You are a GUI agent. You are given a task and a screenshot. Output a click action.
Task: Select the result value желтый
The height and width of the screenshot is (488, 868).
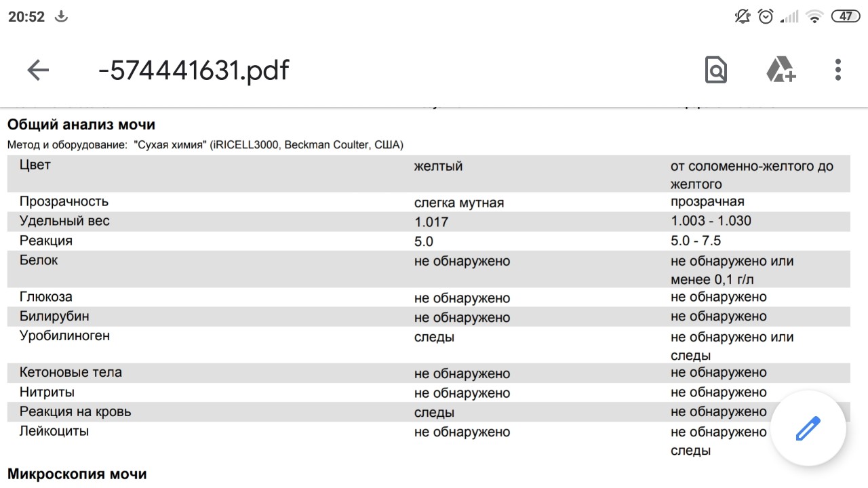pyautogui.click(x=439, y=166)
